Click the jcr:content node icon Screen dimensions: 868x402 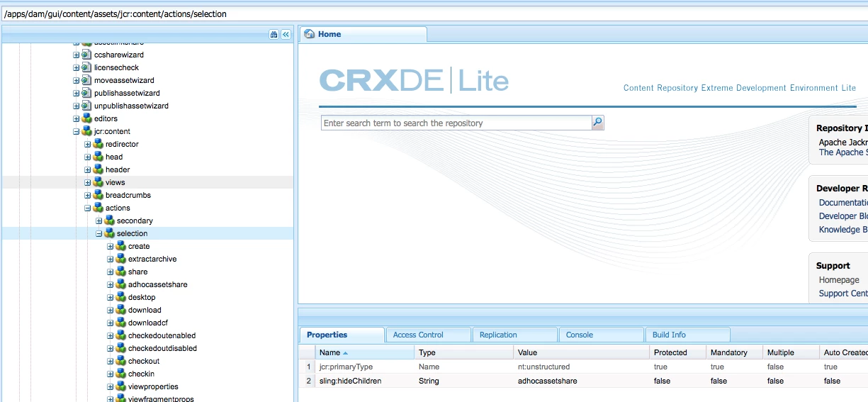pos(86,131)
